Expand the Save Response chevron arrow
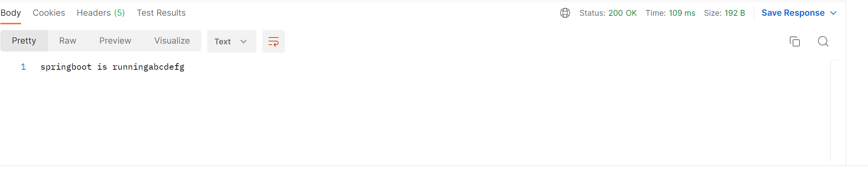This screenshot has height=169, width=868. click(833, 13)
